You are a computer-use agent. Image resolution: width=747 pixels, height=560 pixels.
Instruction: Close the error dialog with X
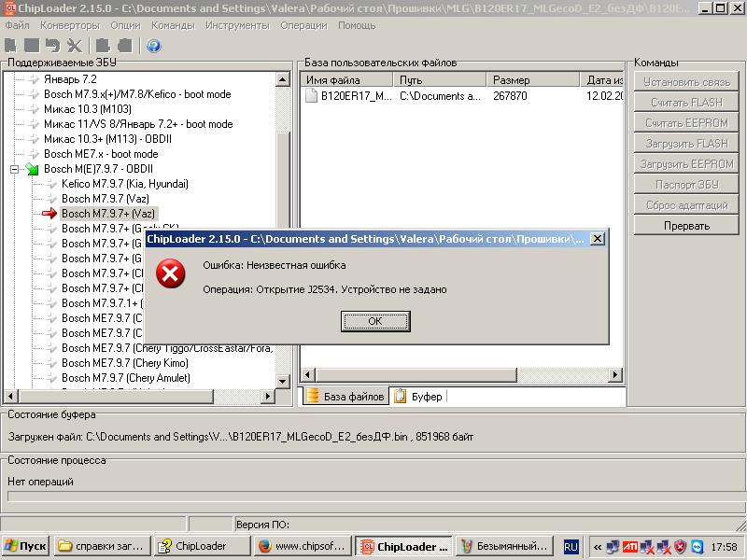click(598, 239)
